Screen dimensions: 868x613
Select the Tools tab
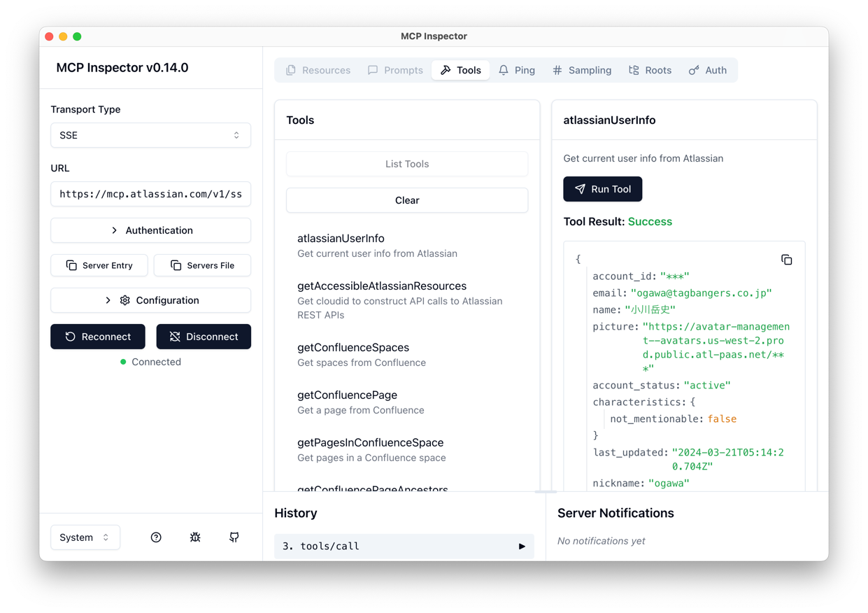click(460, 70)
